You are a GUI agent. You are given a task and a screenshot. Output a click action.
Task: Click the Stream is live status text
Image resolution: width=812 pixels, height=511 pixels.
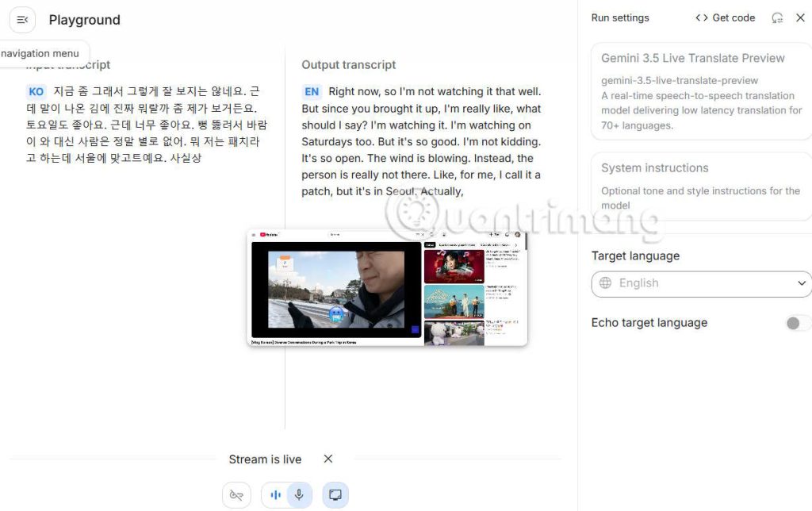(265, 459)
